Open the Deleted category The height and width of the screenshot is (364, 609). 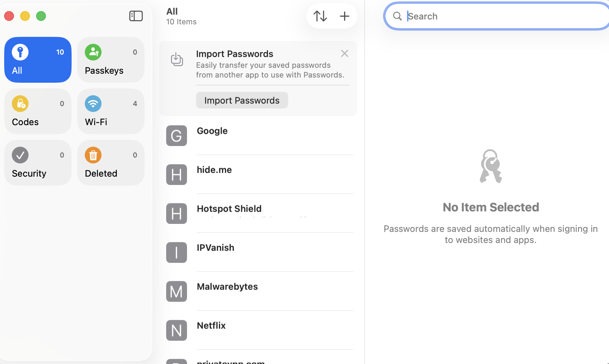(111, 163)
